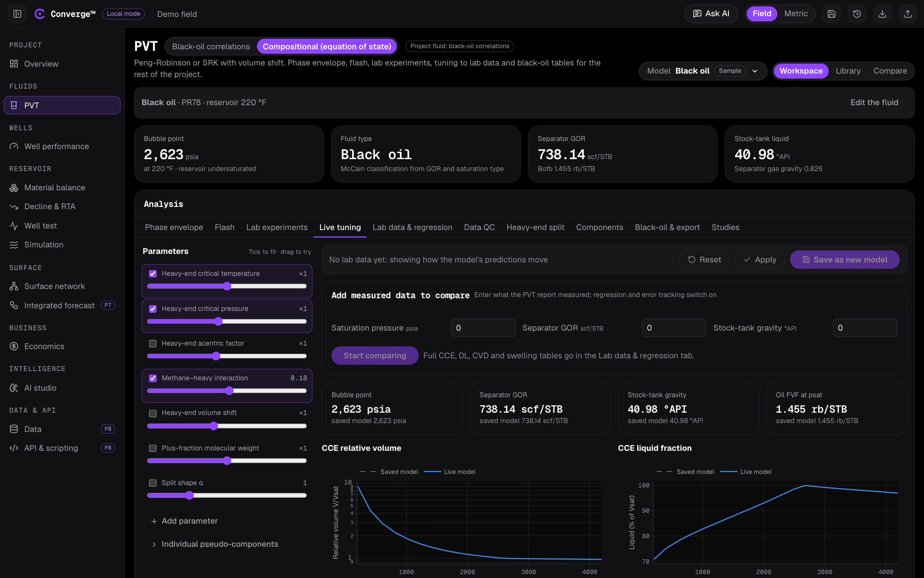This screenshot has height=578, width=924.
Task: Tick Heavy-end acentric factor checkbox
Action: click(153, 343)
